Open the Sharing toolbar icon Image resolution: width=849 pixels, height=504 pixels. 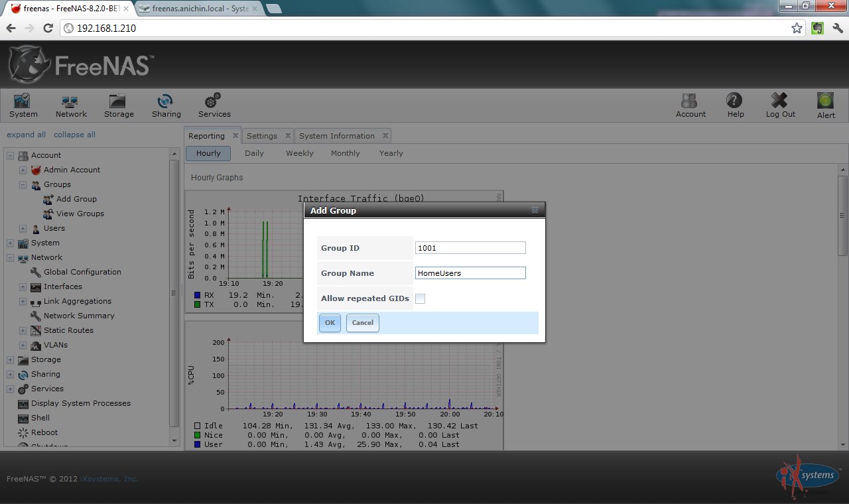[x=166, y=105]
